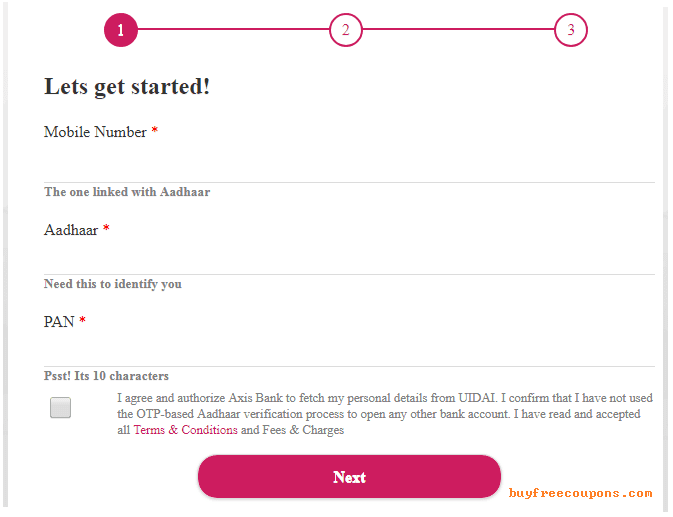Select step 1 circle in progress tracker
This screenshot has height=517, width=673.
pyautogui.click(x=121, y=30)
